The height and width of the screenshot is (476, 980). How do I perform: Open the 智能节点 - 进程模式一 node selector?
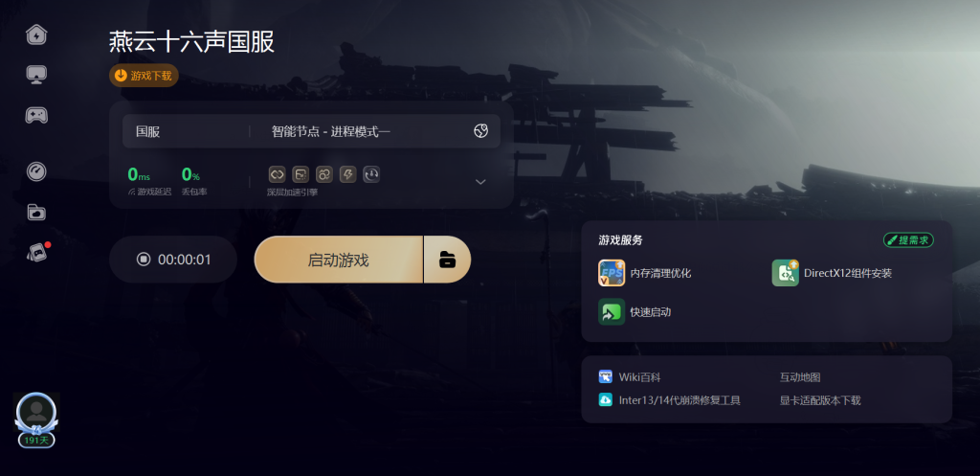click(330, 131)
